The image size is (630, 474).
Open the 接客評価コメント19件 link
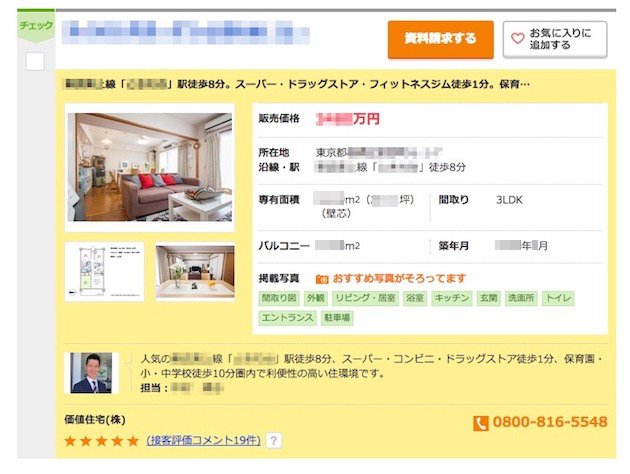pos(204,441)
